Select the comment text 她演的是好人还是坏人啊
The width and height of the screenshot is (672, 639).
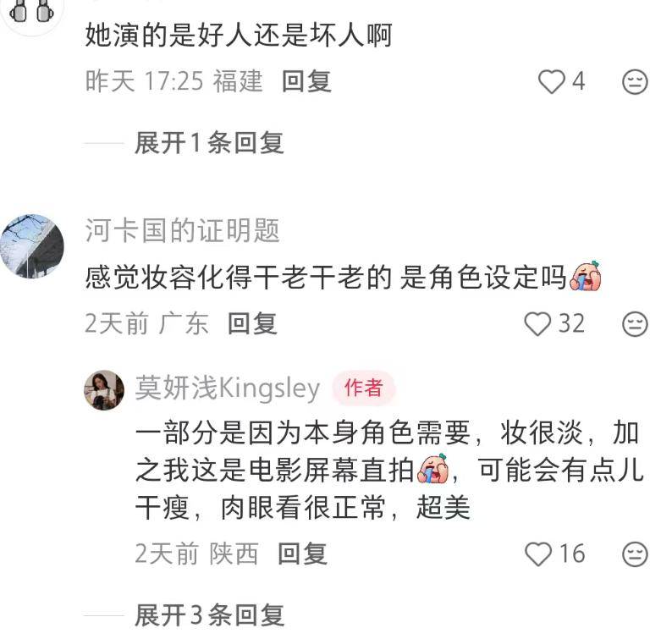(239, 36)
